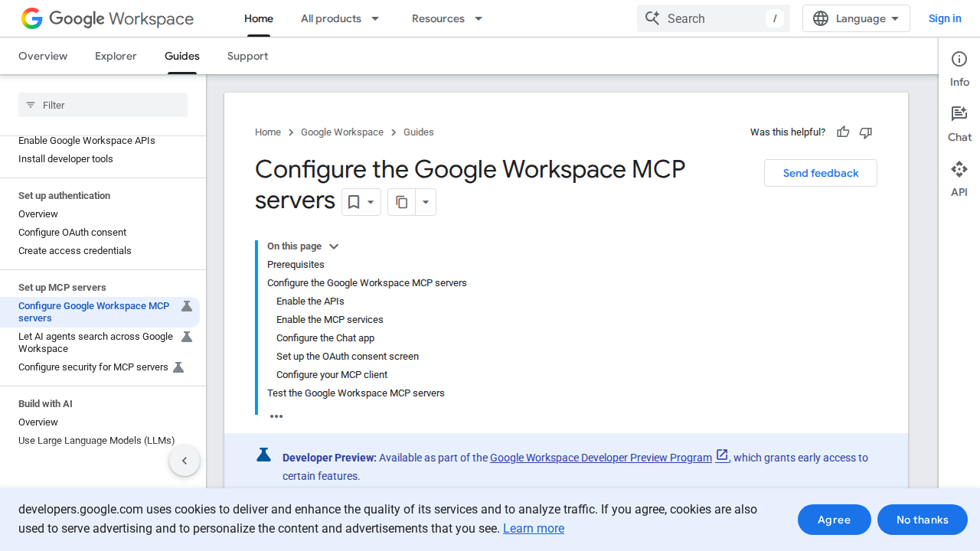980x551 pixels.
Task: Click the slash keyboard shortcut badge in search
Action: point(775,18)
